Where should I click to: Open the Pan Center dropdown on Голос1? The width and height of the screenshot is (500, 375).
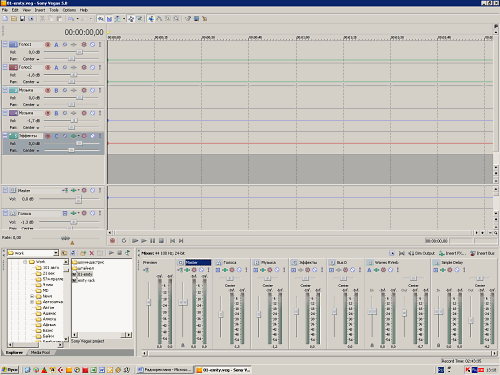tap(38, 59)
